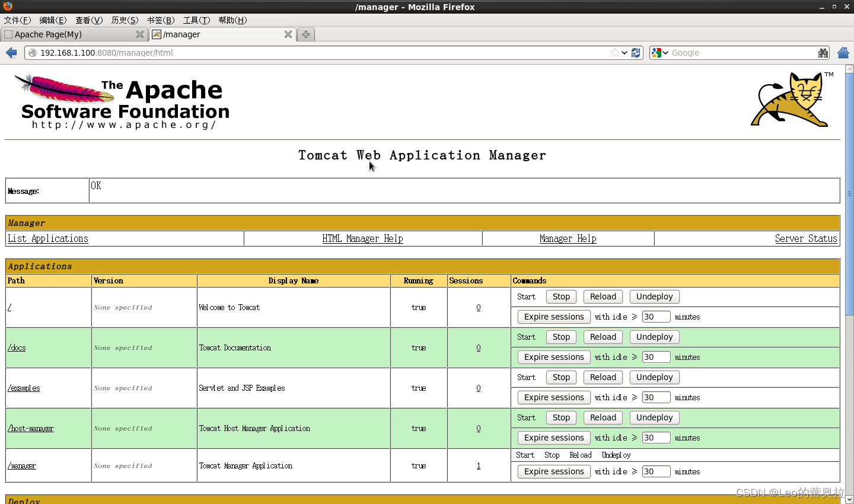Open the 查看(V) menu
Screen dimensions: 854x504
click(89, 20)
